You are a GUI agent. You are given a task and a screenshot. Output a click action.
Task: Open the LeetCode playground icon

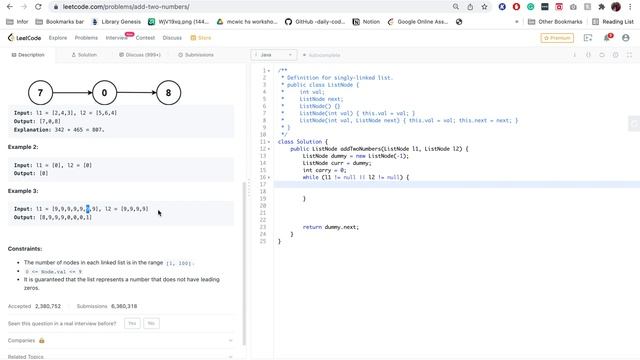pos(588,38)
